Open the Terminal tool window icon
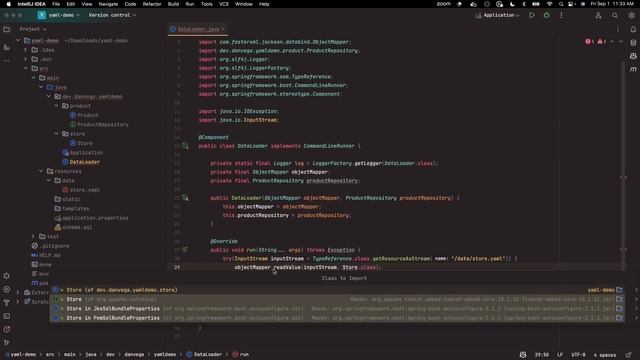Viewport: 640px width, 360px height. pos(7,316)
